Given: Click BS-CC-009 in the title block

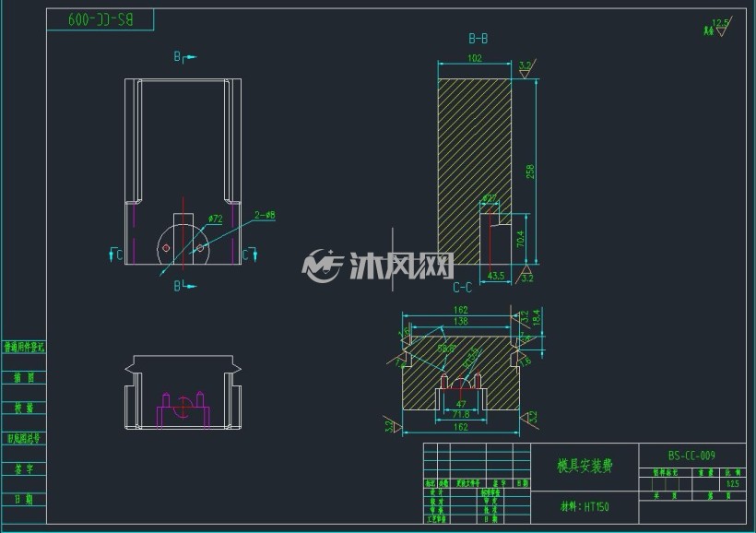Looking at the screenshot, I should coord(691,456).
